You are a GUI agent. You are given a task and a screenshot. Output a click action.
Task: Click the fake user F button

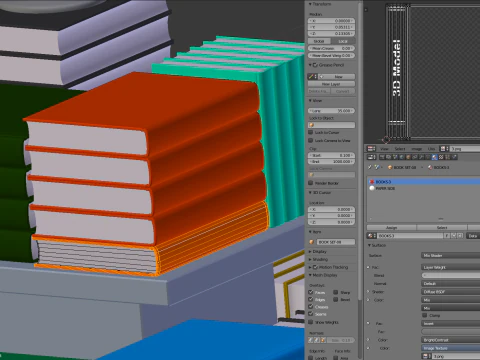tap(447, 236)
